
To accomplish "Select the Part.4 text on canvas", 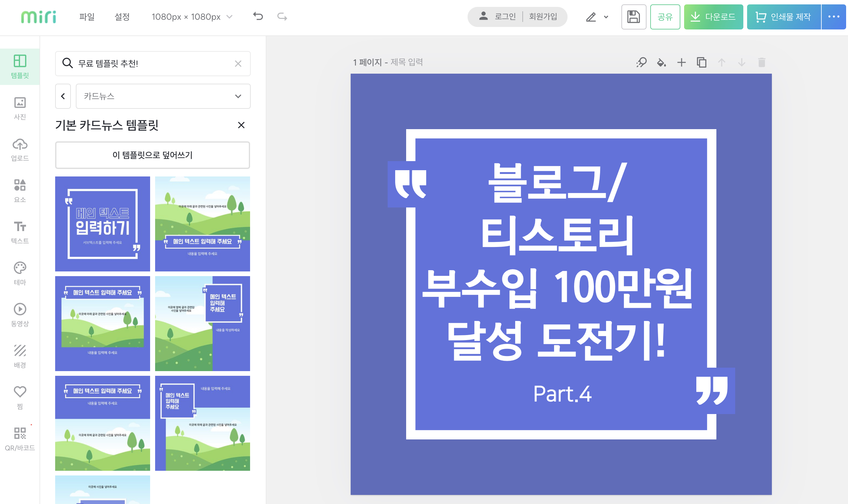I will coord(562,394).
